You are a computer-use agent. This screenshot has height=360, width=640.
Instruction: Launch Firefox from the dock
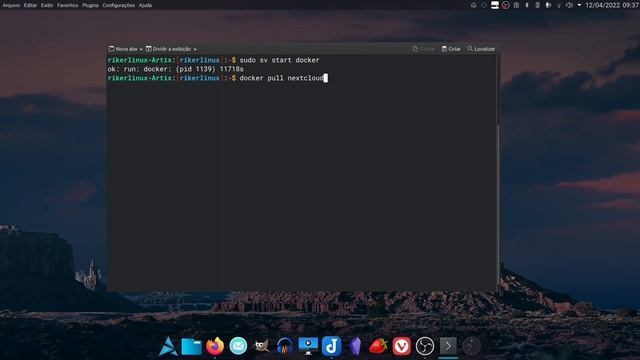pos(215,346)
